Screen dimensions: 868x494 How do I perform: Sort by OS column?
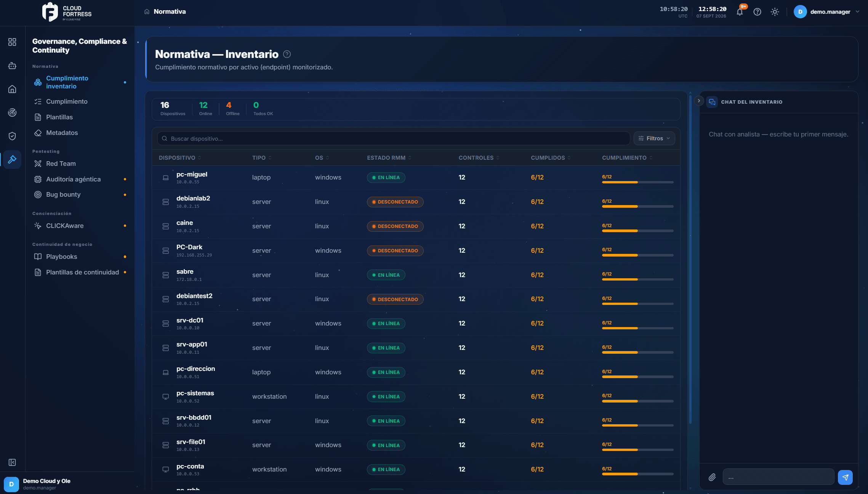322,158
